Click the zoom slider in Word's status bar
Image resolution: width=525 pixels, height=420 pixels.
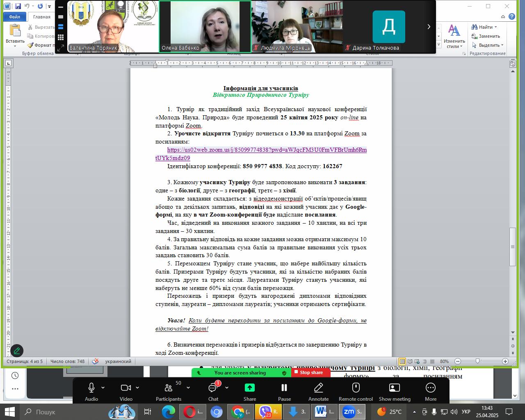click(x=478, y=361)
